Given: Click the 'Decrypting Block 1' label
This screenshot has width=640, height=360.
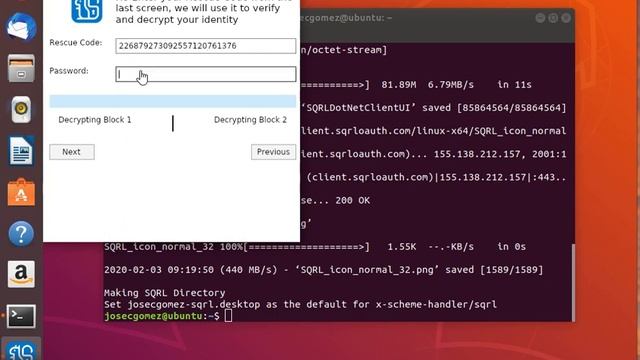Looking at the screenshot, I should tap(95, 120).
